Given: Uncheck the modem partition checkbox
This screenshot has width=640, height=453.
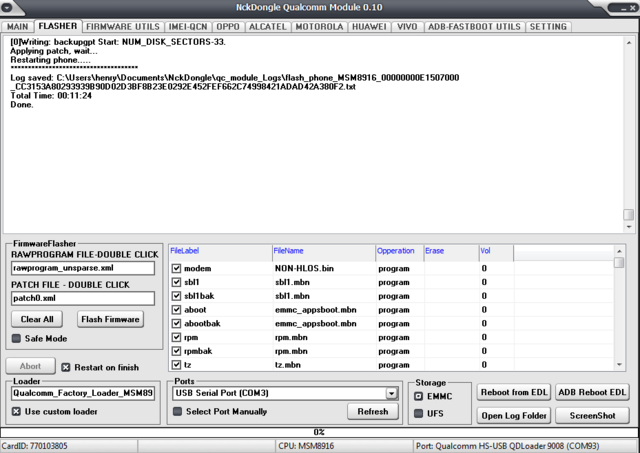Looking at the screenshot, I should [x=176, y=269].
